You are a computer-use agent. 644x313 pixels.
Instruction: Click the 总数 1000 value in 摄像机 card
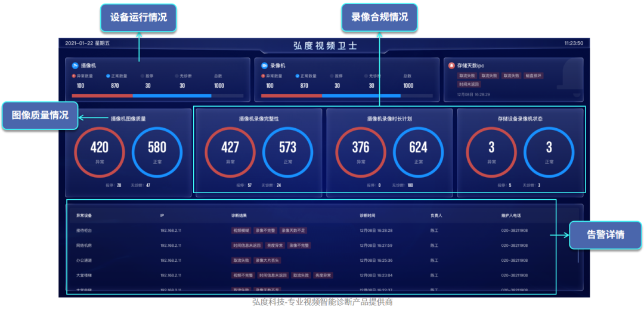(219, 86)
